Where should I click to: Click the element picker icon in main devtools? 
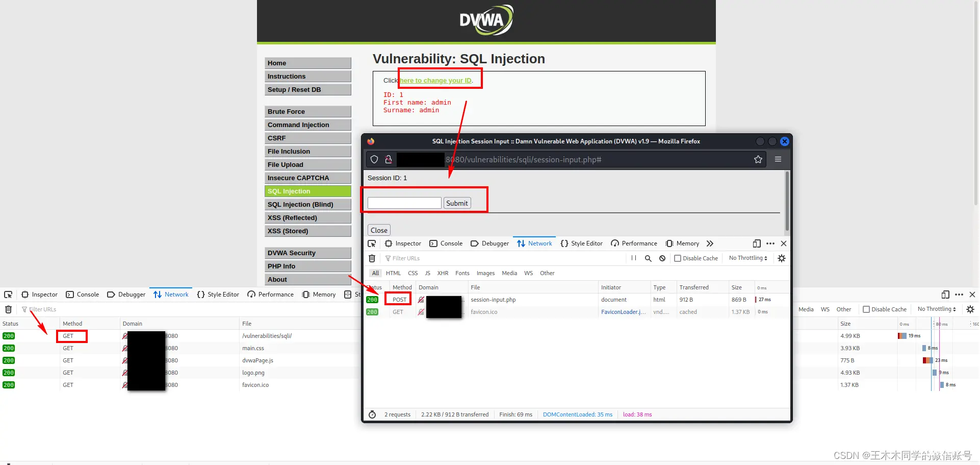pyautogui.click(x=8, y=295)
